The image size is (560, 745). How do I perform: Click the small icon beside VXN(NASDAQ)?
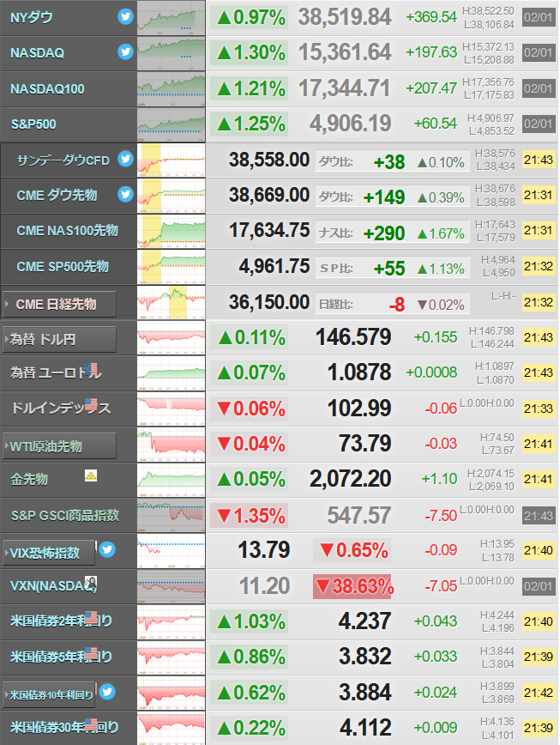click(91, 582)
